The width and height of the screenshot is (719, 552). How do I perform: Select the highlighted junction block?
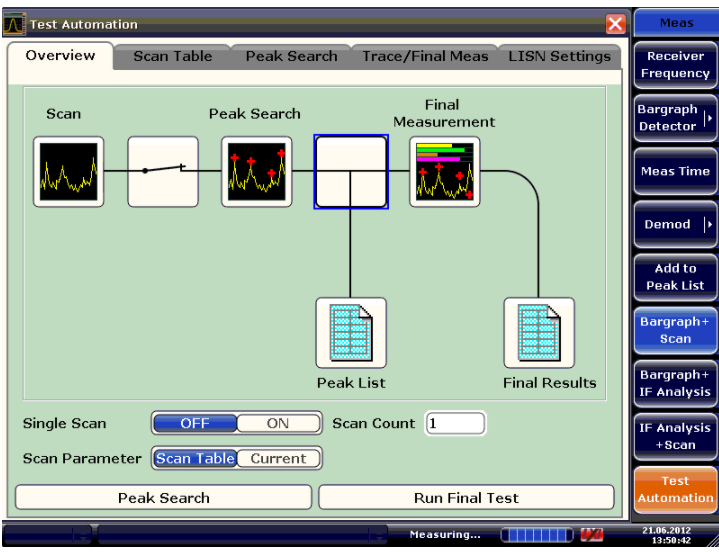pos(351,171)
